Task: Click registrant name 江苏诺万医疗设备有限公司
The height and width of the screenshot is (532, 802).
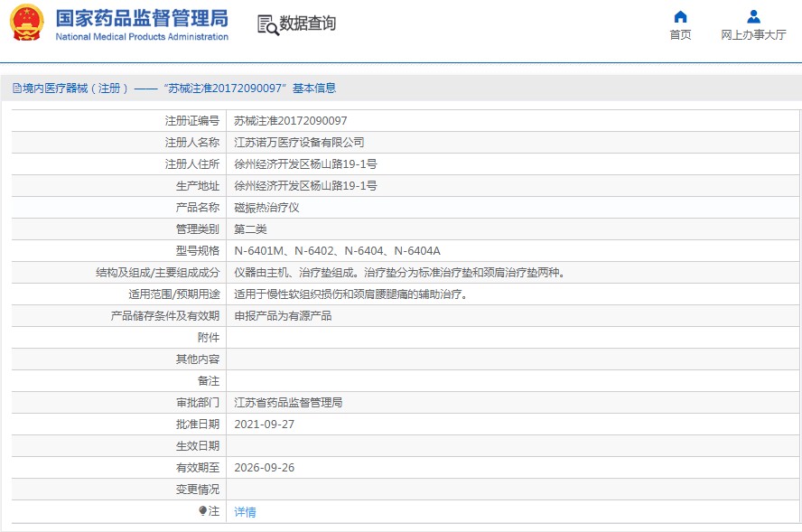Action: coord(299,143)
